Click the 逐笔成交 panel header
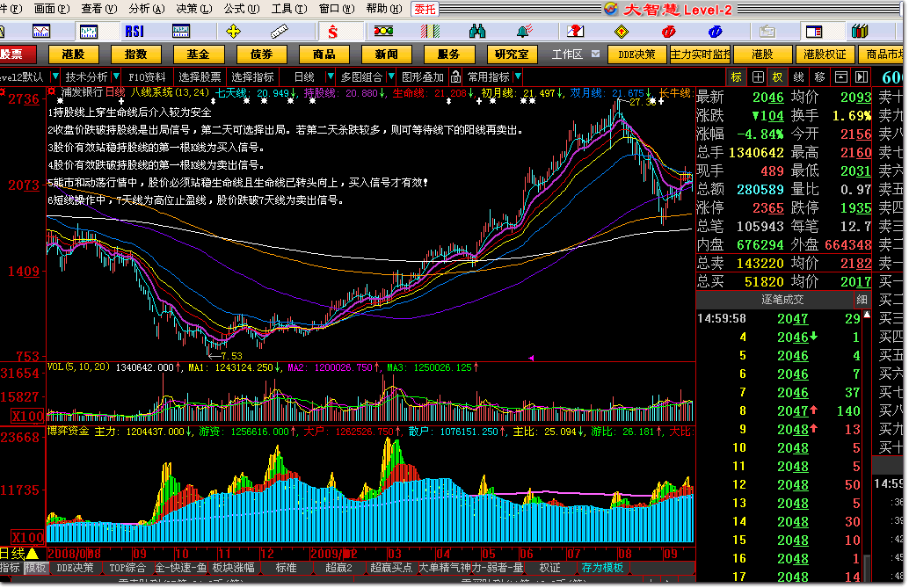 pos(782,300)
